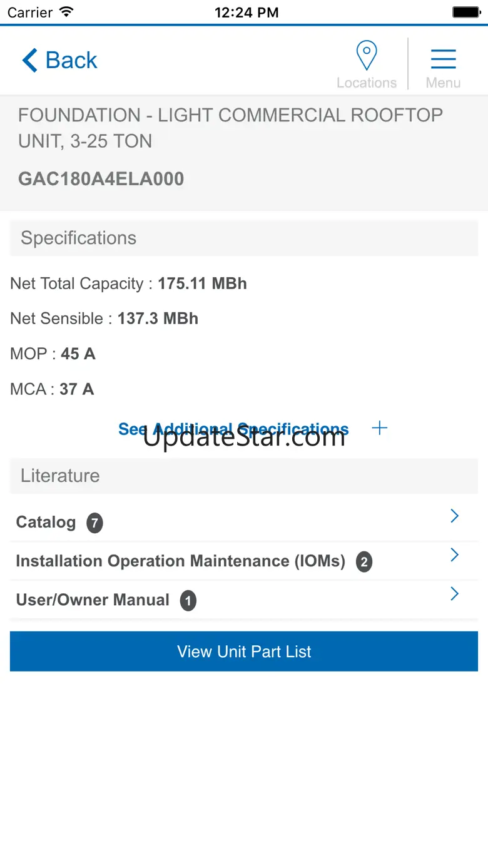Select the Catalog literature item
This screenshot has height=868, width=488.
point(244,523)
